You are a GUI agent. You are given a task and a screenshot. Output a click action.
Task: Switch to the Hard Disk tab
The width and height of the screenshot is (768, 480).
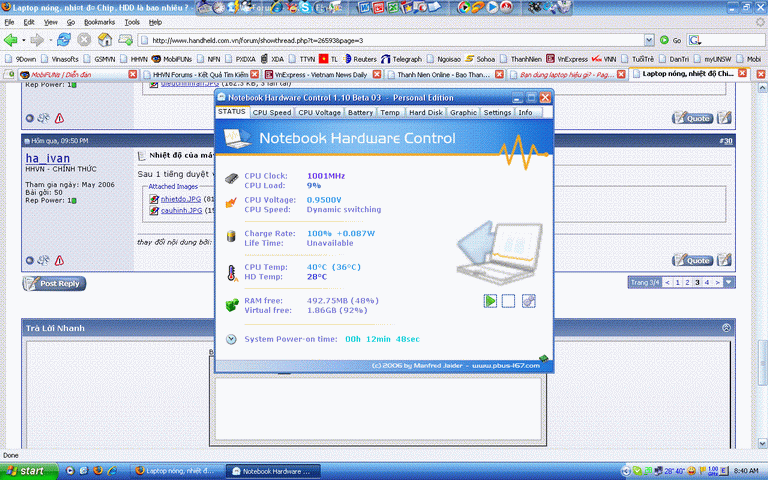425,113
